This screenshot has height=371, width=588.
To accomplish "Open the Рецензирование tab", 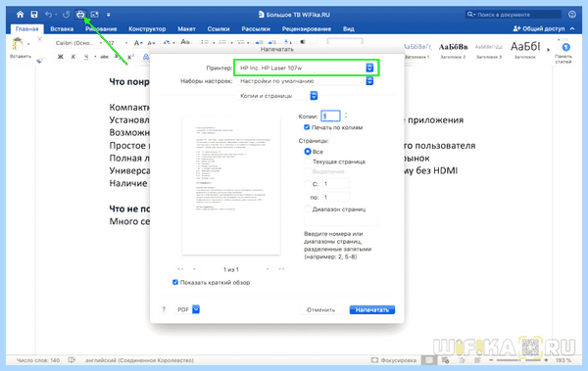I will [x=307, y=28].
